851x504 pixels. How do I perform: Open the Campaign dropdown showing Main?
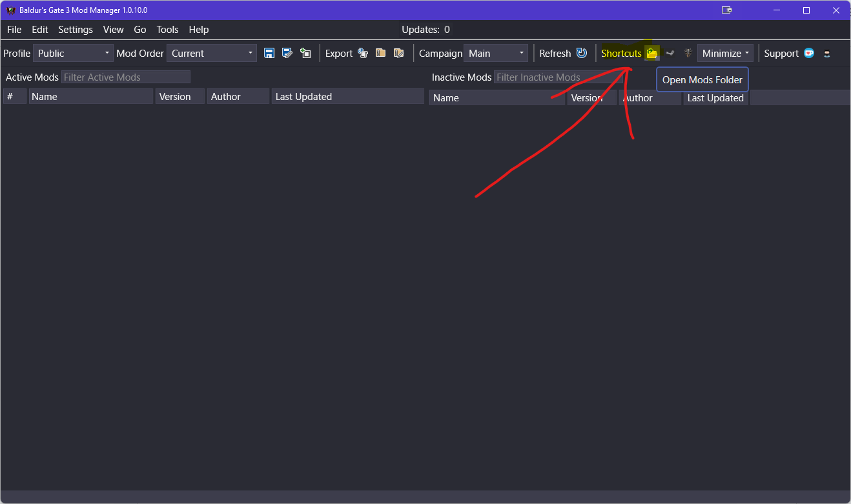tap(496, 53)
